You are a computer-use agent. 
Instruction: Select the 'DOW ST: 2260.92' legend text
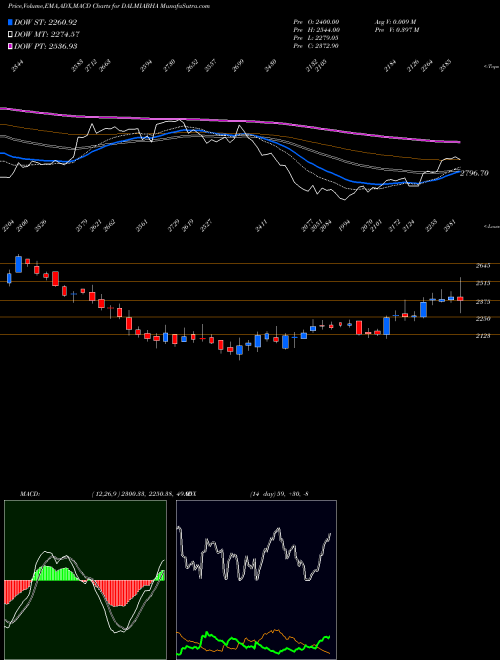coord(45,22)
